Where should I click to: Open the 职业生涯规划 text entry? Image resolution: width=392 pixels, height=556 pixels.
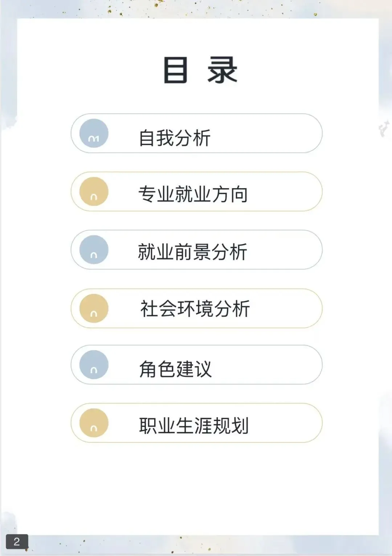[194, 426]
